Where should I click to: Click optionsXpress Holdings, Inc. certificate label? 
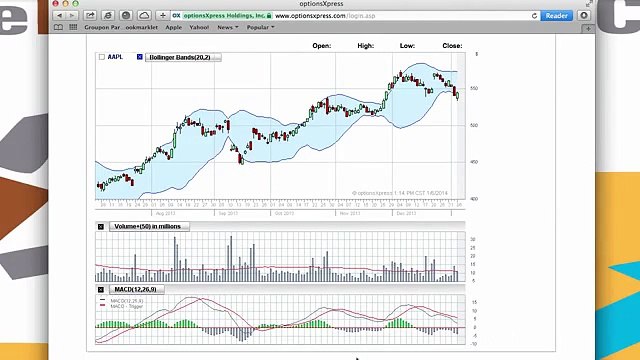click(x=224, y=16)
